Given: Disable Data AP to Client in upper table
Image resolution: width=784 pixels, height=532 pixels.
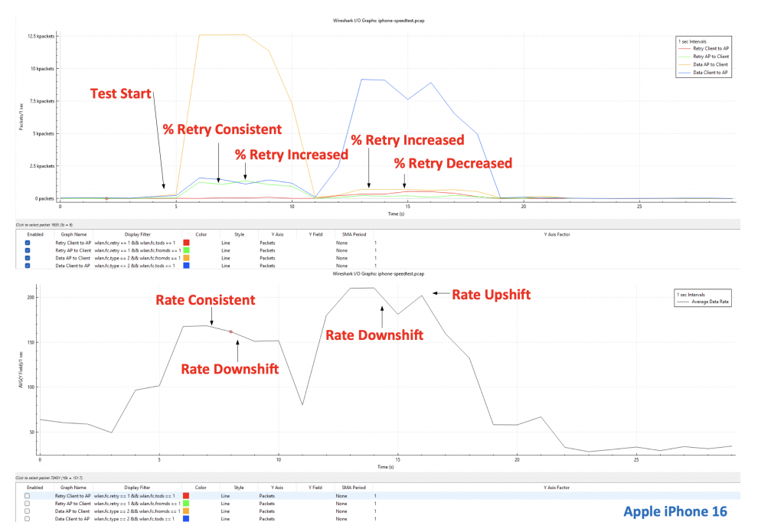Looking at the screenshot, I should [x=28, y=258].
